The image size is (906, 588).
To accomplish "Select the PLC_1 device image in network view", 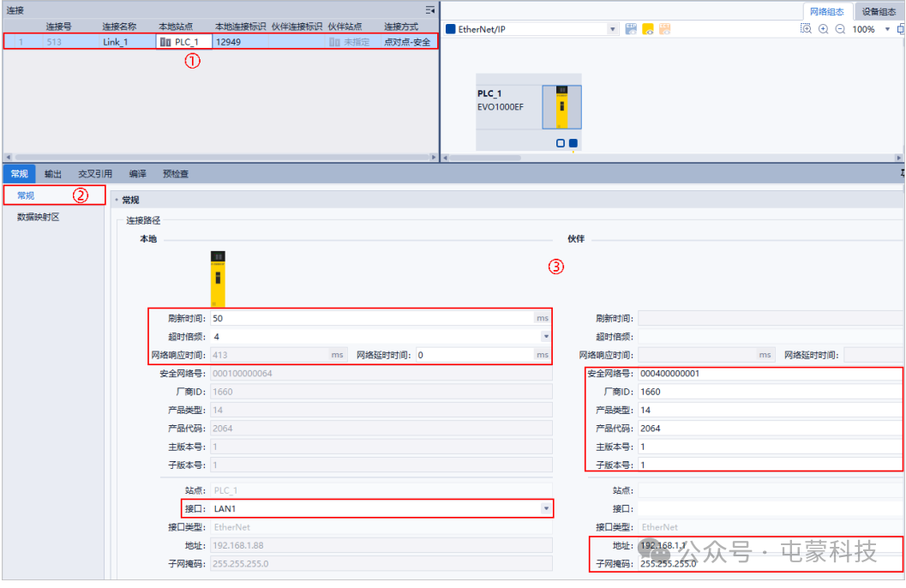I will coord(561,107).
